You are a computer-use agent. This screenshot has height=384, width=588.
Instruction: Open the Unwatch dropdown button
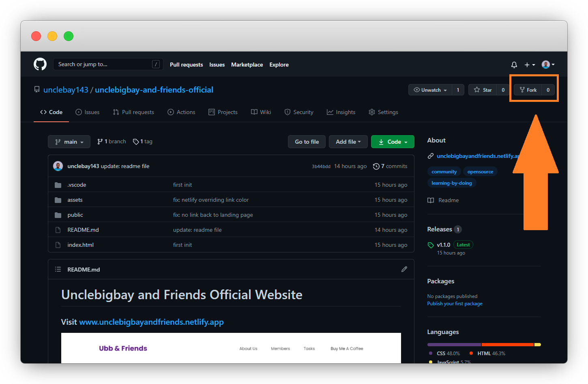point(430,90)
